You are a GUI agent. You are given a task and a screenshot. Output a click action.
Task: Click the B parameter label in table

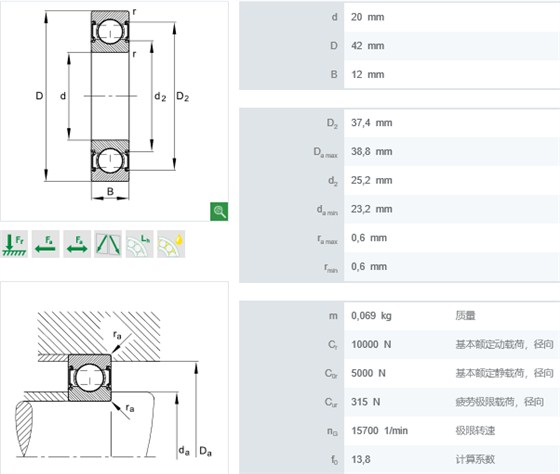334,74
